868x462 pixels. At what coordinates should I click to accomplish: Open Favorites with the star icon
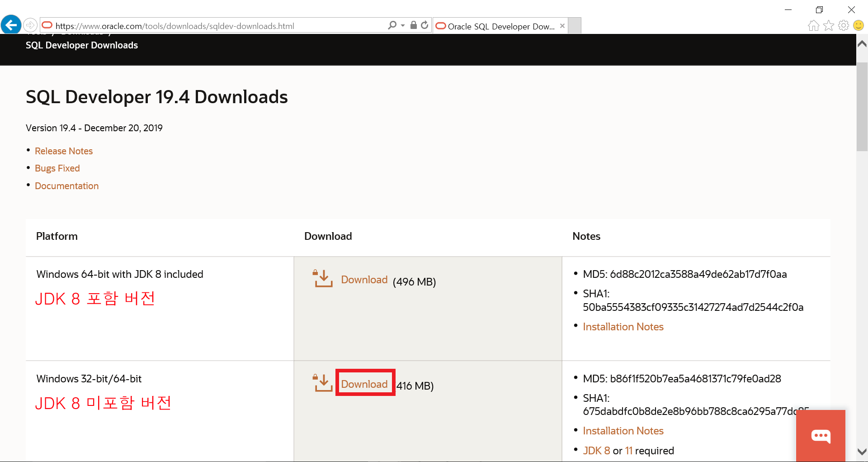829,26
